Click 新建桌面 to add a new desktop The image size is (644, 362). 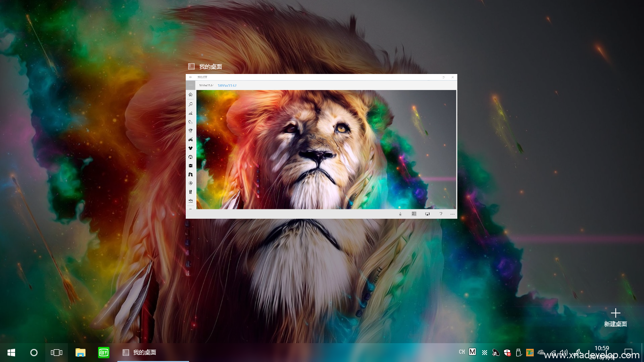[x=615, y=317]
